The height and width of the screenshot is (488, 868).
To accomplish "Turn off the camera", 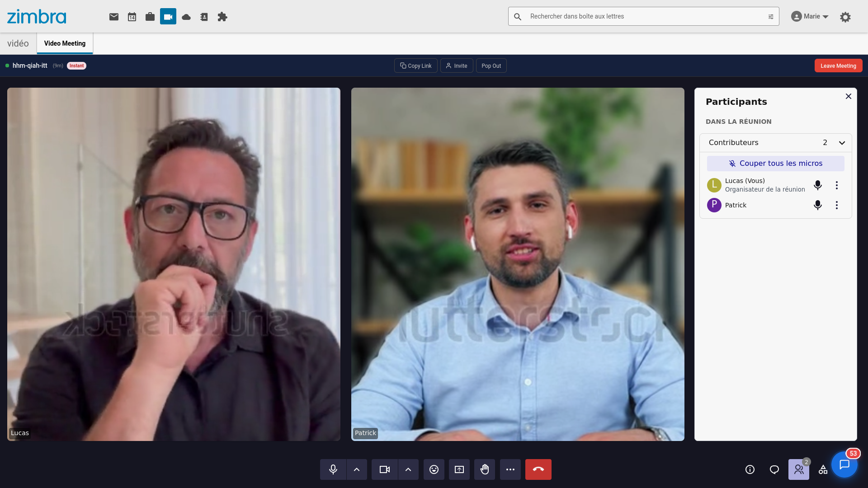I will coord(385,469).
